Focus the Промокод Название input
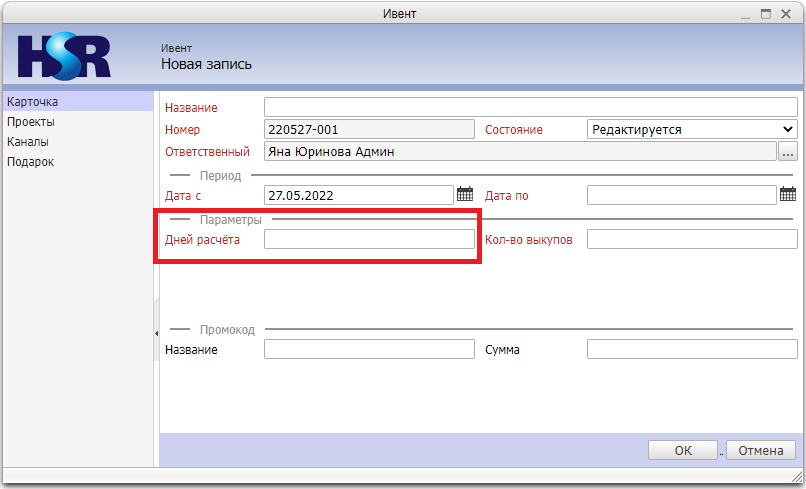Viewport: 806px width, 489px height. [369, 350]
